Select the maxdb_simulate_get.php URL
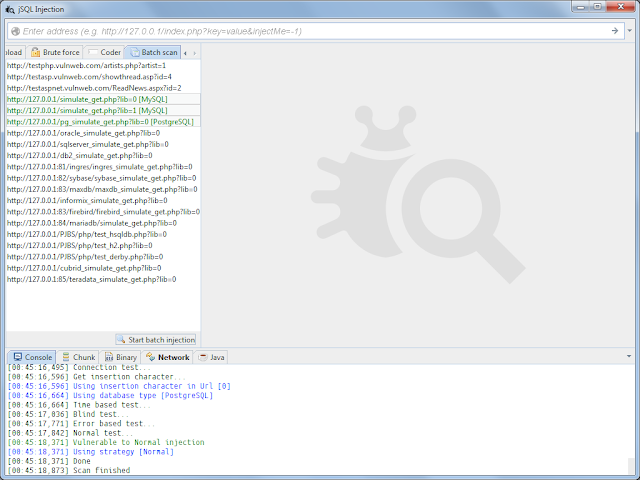 coord(103,189)
